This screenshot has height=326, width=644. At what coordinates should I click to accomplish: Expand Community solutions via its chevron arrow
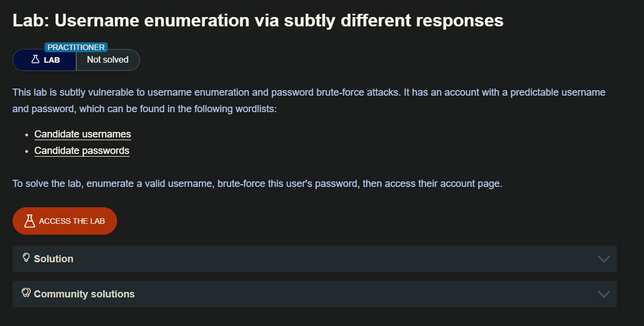[x=603, y=294]
